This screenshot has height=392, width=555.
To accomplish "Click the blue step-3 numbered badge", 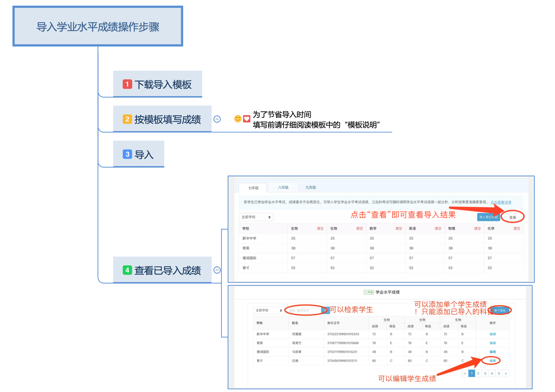I will pyautogui.click(x=128, y=154).
